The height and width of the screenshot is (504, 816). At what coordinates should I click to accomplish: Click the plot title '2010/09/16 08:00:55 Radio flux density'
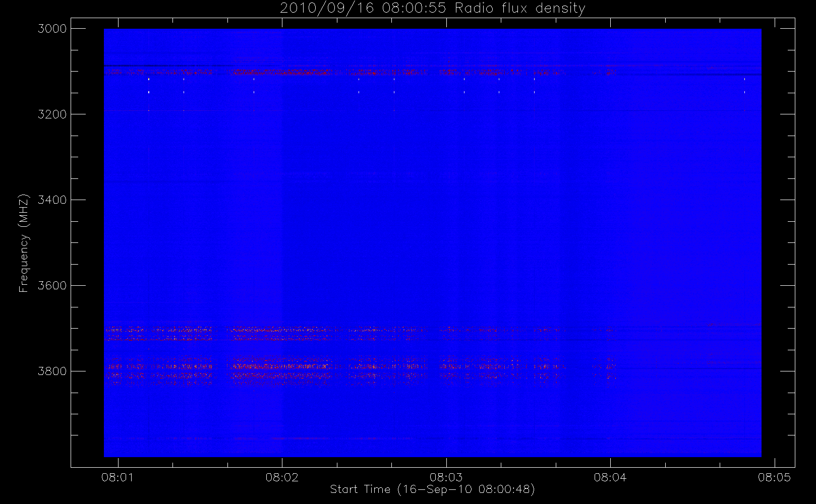pos(433,9)
